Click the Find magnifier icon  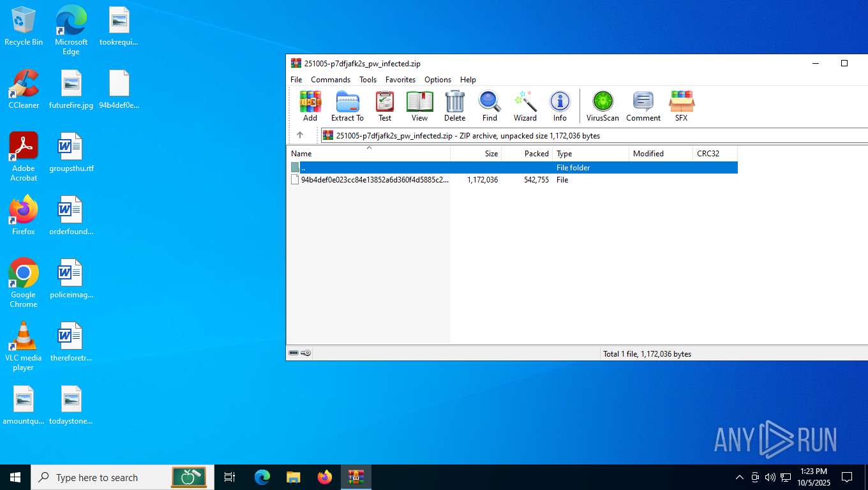click(x=490, y=106)
